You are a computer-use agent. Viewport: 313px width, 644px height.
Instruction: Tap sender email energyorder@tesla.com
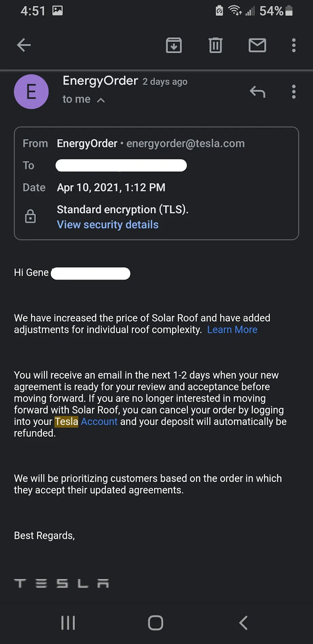(185, 143)
